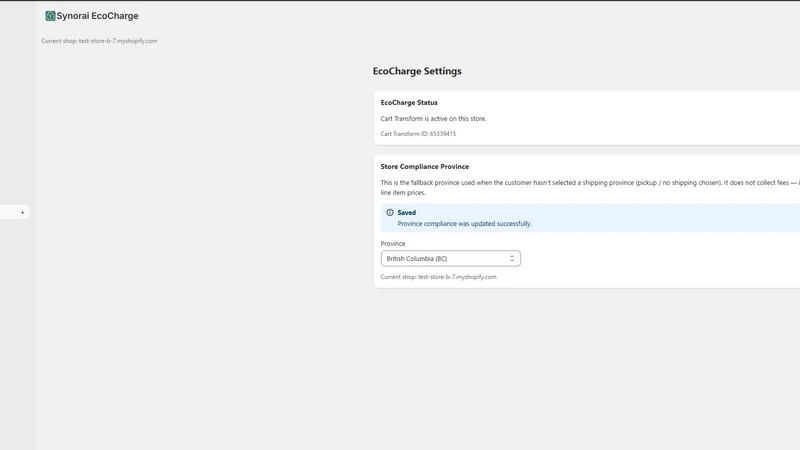Click the Synorai EcoCharge logo icon
This screenshot has width=800, height=450.
(x=50, y=16)
